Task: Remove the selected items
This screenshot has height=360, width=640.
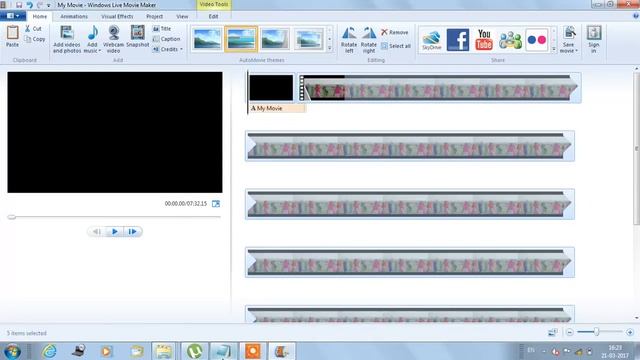Action: (x=395, y=32)
